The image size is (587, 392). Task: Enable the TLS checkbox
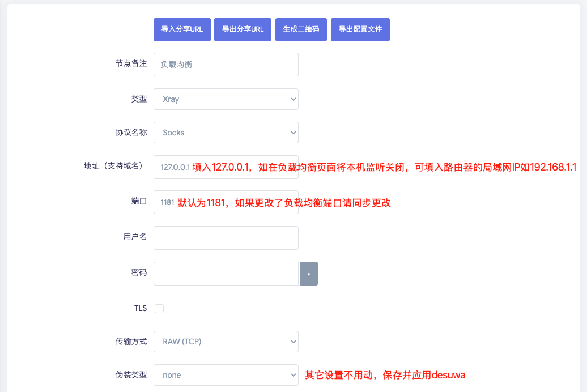pos(159,309)
